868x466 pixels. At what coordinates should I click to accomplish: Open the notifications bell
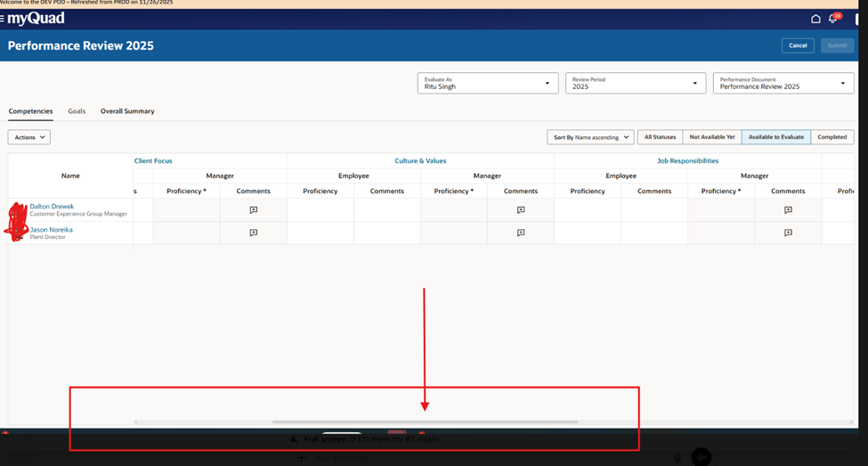coord(832,19)
